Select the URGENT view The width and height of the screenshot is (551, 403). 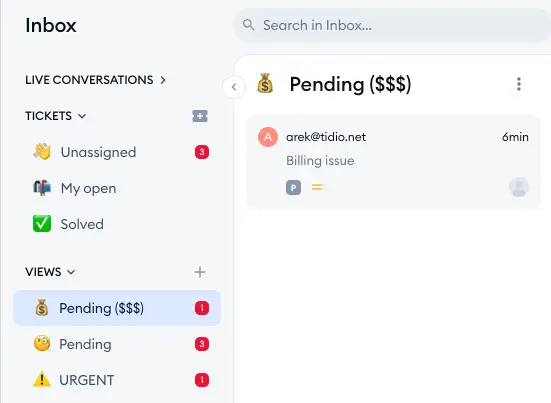point(117,380)
